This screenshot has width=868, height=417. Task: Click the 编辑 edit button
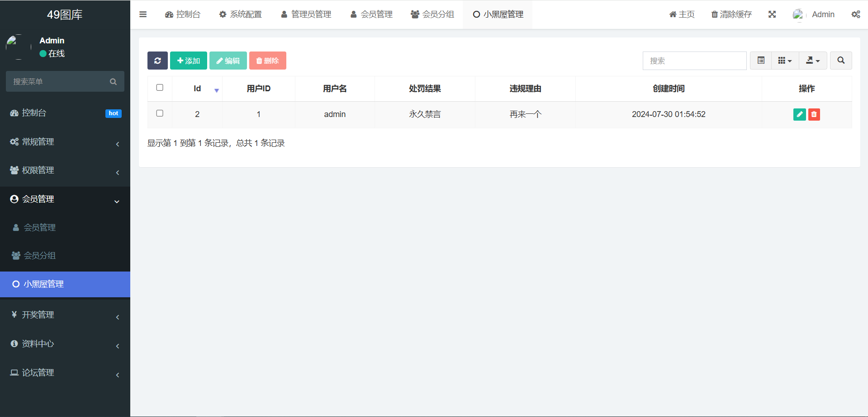point(228,61)
